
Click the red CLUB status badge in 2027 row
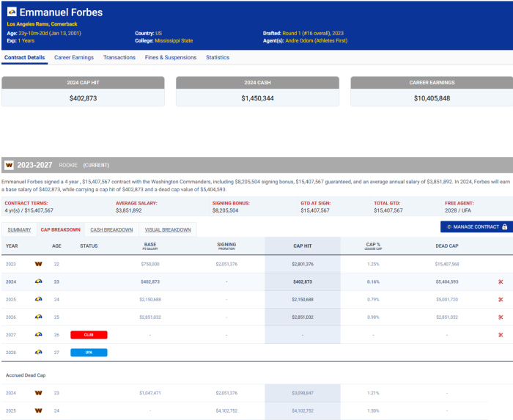pos(89,335)
